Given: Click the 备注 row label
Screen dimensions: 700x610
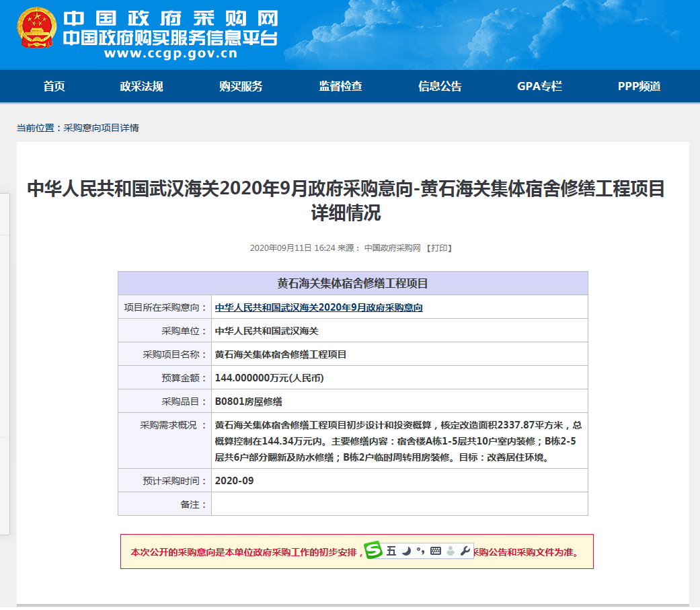Looking at the screenshot, I should (x=193, y=504).
